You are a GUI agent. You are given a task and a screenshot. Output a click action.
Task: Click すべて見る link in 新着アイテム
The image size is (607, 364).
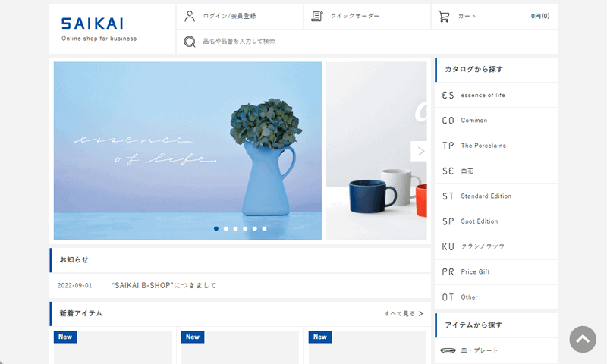(400, 314)
